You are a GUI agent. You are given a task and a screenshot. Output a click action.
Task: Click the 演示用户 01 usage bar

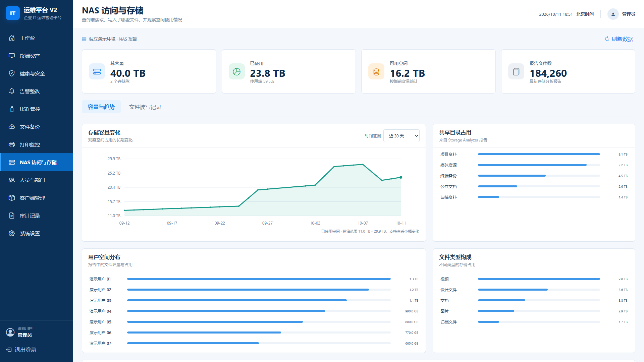[x=259, y=279]
